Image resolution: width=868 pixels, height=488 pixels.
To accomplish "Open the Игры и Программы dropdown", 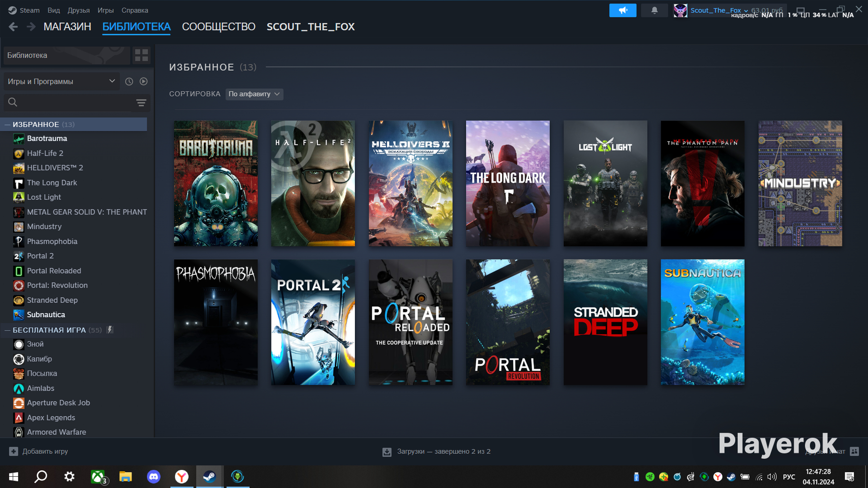I will [61, 81].
